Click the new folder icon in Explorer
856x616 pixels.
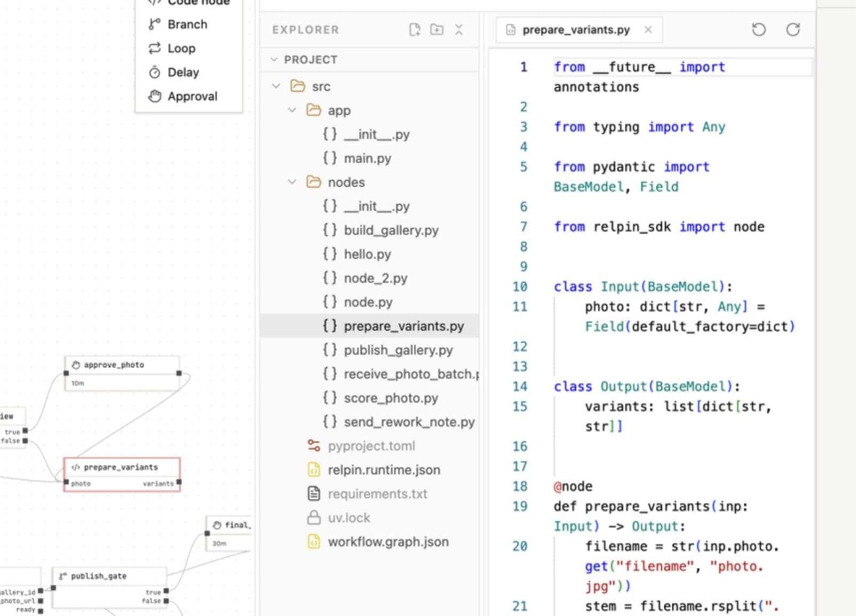pos(437,29)
